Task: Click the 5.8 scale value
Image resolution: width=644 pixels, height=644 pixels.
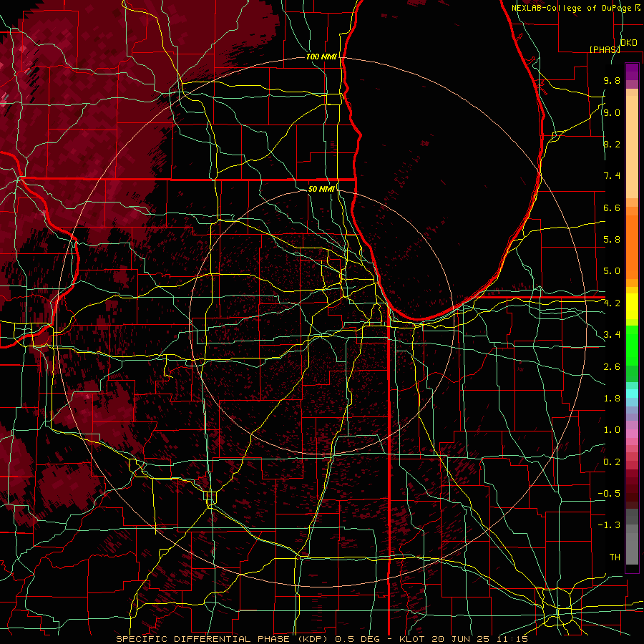Action: click(612, 240)
